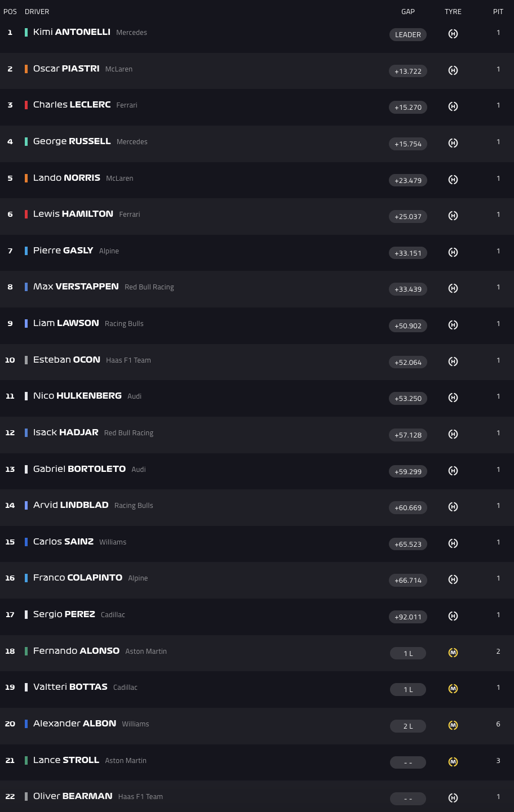Open Charles LECLERC driver entry
Screen dimensions: 514x812
(72, 105)
